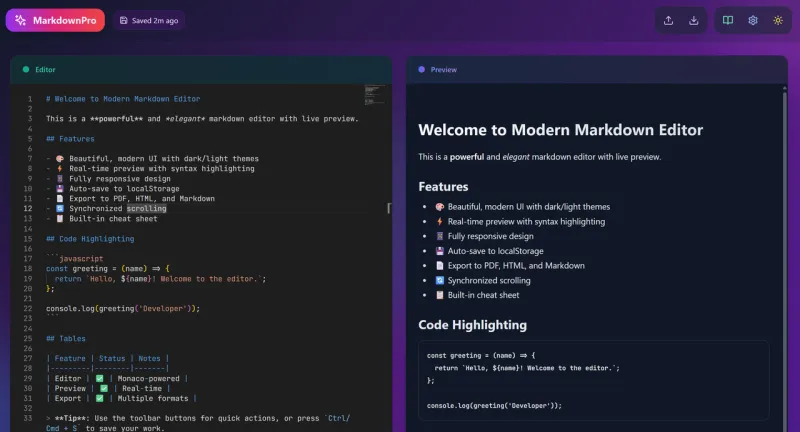Open the cheat sheet book icon
This screenshot has width=800, height=432.
tap(728, 20)
